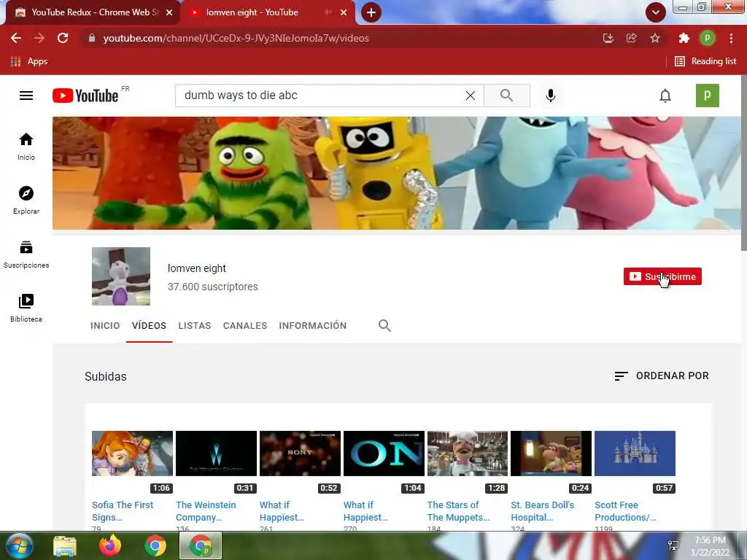Open Biblioteca in the sidebar
This screenshot has height=560, width=747.
click(x=26, y=308)
